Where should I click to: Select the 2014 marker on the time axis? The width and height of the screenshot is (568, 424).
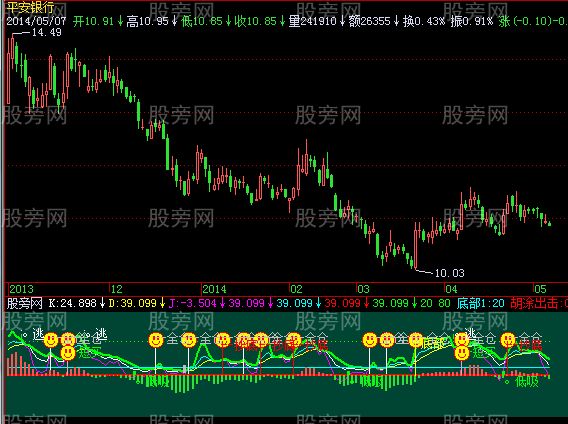214,289
